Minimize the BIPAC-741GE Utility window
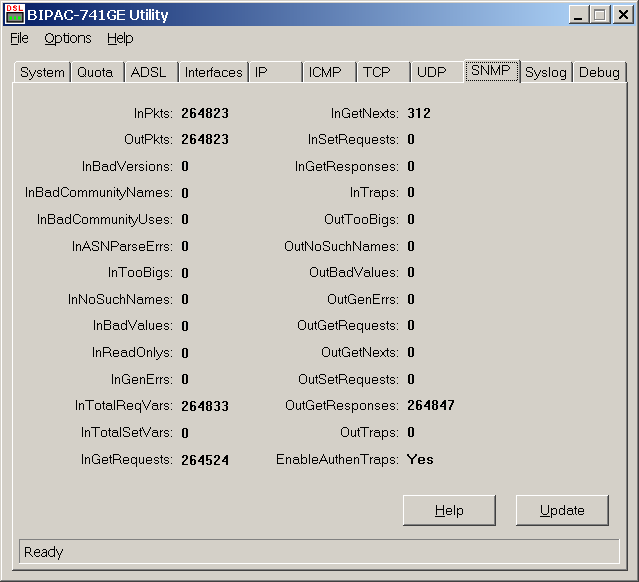The height and width of the screenshot is (582, 639). pyautogui.click(x=578, y=15)
